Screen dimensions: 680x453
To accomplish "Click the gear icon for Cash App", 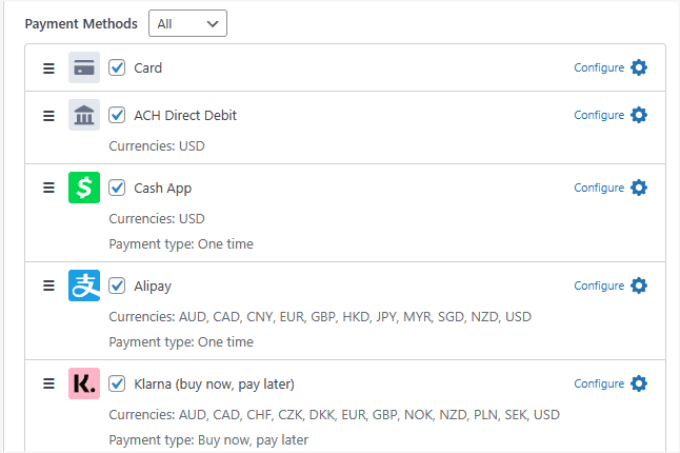I will 639,188.
